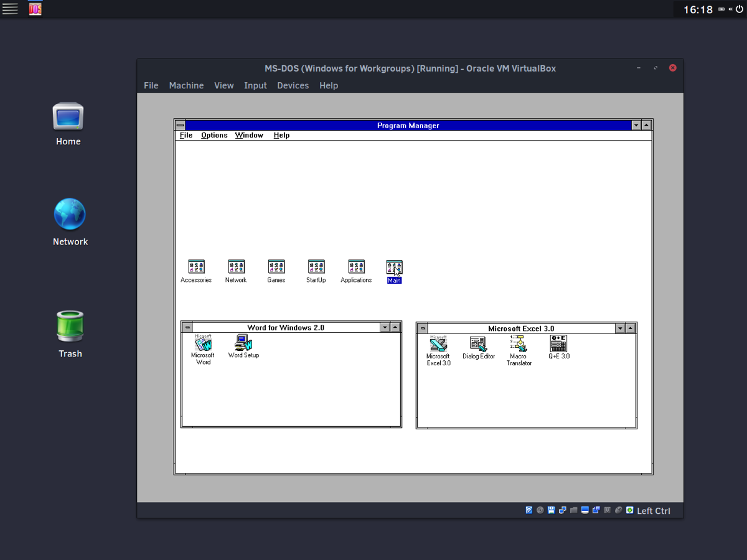Click the Microsoft Excel 3.0 title bar
This screenshot has height=560, width=747.
(x=521, y=329)
